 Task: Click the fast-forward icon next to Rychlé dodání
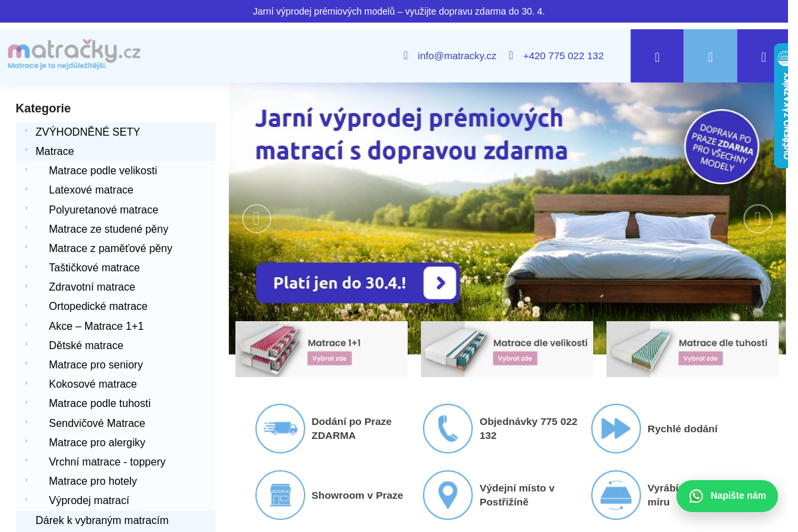point(616,428)
